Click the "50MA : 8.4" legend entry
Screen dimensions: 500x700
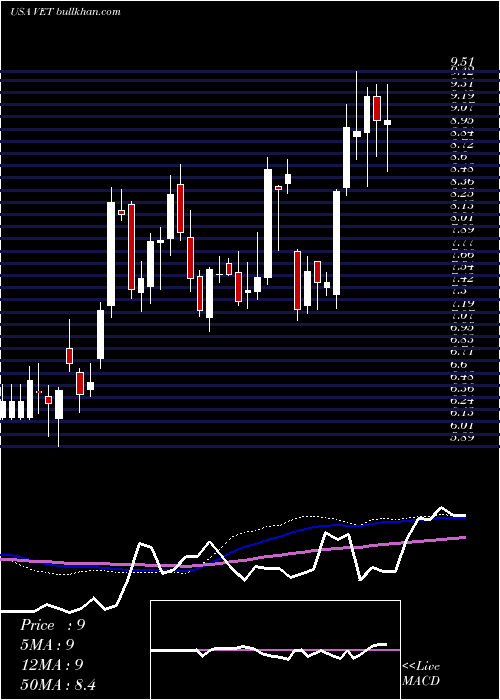58,684
